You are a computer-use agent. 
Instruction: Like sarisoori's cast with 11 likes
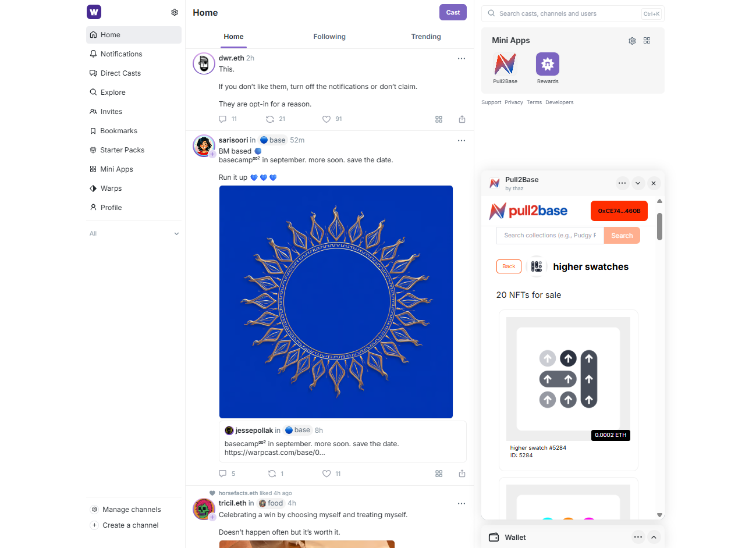[326, 474]
